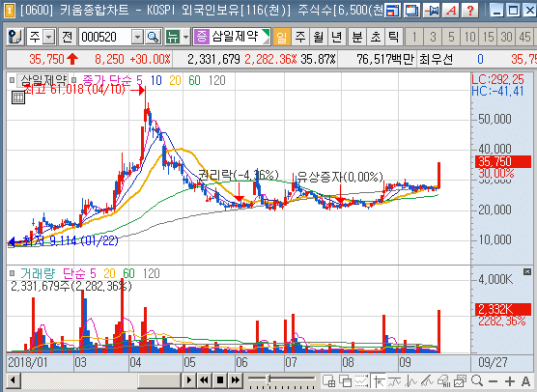
Task: Toggle the crosshair cursor icon
Action: 379,380
